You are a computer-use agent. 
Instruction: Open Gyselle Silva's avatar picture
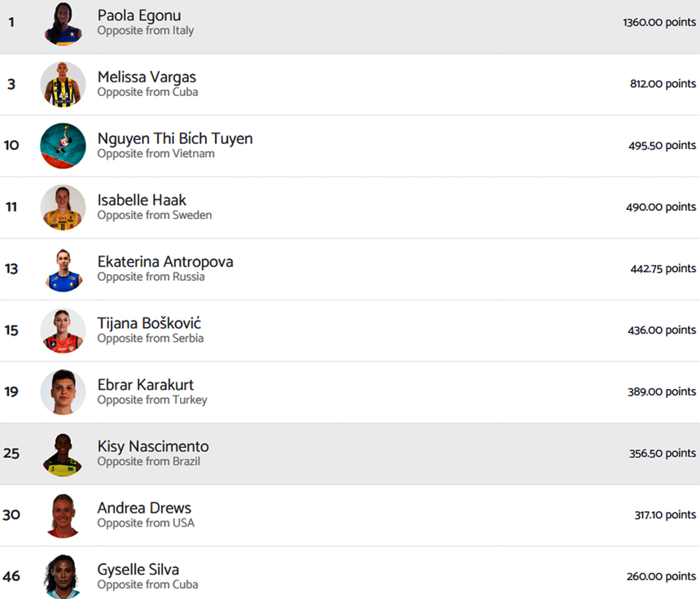(x=63, y=576)
